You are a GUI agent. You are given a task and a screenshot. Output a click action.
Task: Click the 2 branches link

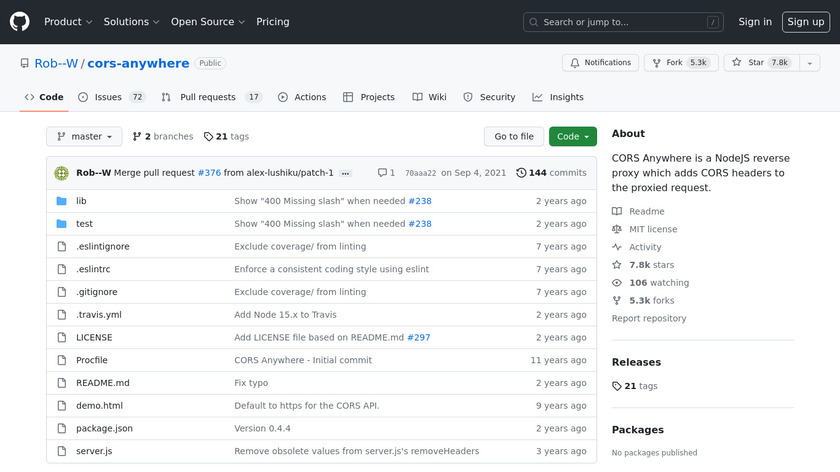click(x=163, y=137)
